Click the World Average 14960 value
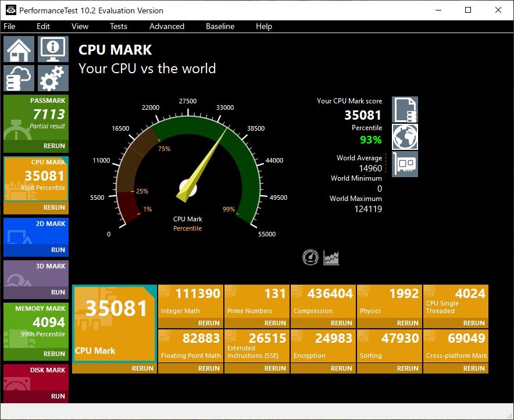This screenshot has height=420, width=514. coord(370,168)
